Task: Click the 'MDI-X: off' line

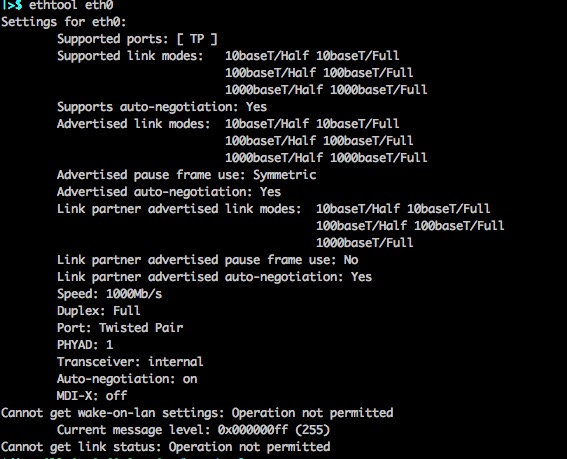Action: pyautogui.click(x=92, y=396)
